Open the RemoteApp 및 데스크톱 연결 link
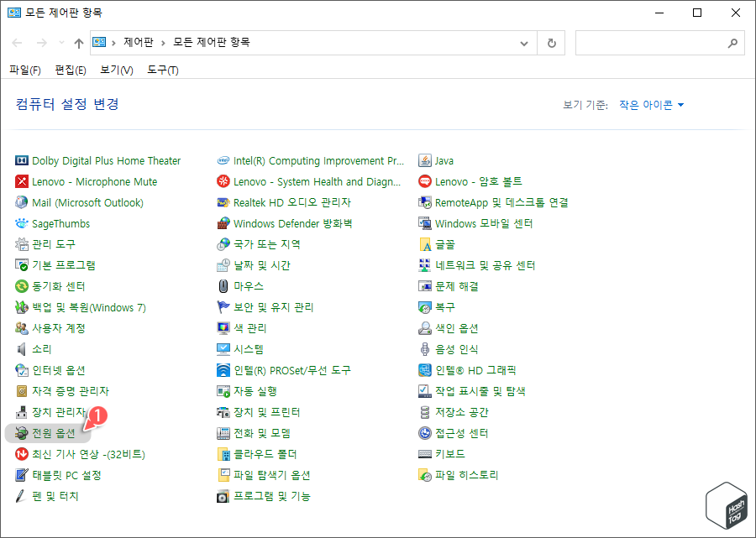 click(x=501, y=202)
